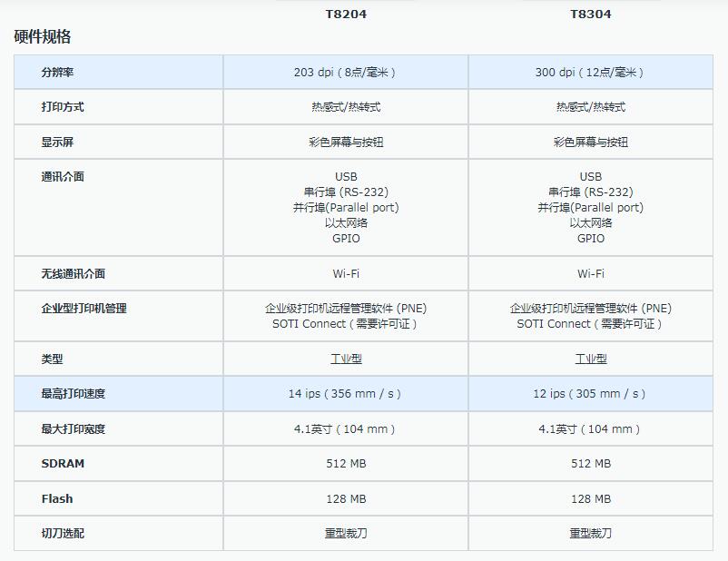Open the 工业型 link under T8304
Image resolution: width=728 pixels, height=561 pixels.
tap(591, 359)
